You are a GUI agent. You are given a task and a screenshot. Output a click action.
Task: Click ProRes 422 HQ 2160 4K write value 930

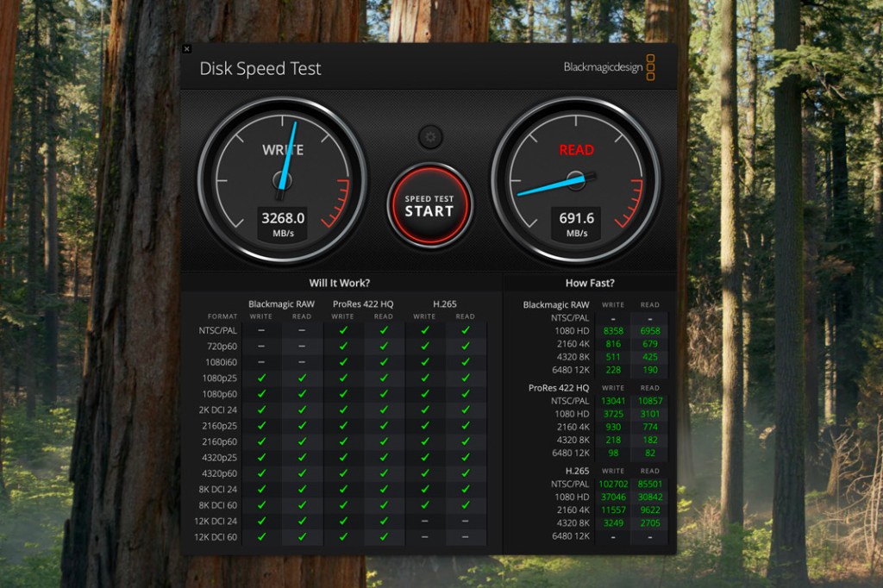pos(613,427)
